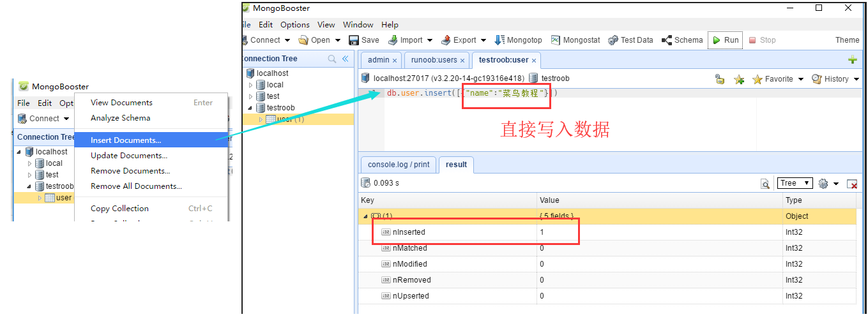Collapse the (1) result object row
Screen dimensions: 868x319
365,216
